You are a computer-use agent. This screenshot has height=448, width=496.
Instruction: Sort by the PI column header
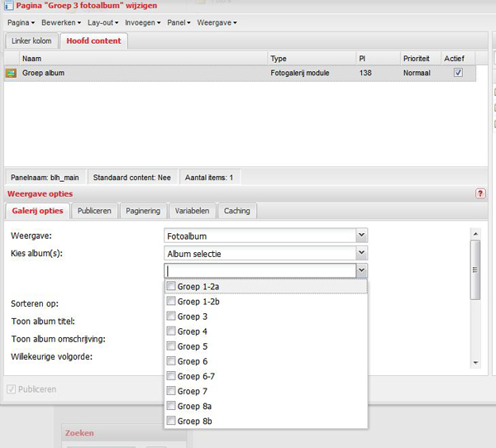pos(379,59)
